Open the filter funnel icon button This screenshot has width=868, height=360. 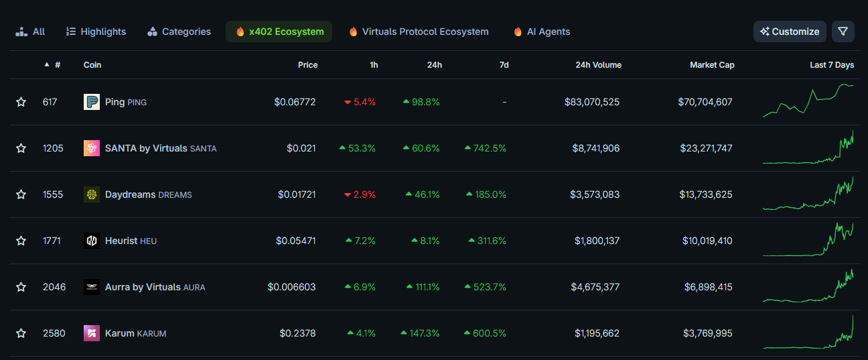coord(843,32)
